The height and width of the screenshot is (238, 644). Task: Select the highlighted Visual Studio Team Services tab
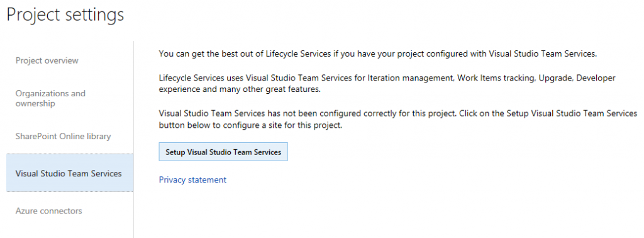click(70, 173)
